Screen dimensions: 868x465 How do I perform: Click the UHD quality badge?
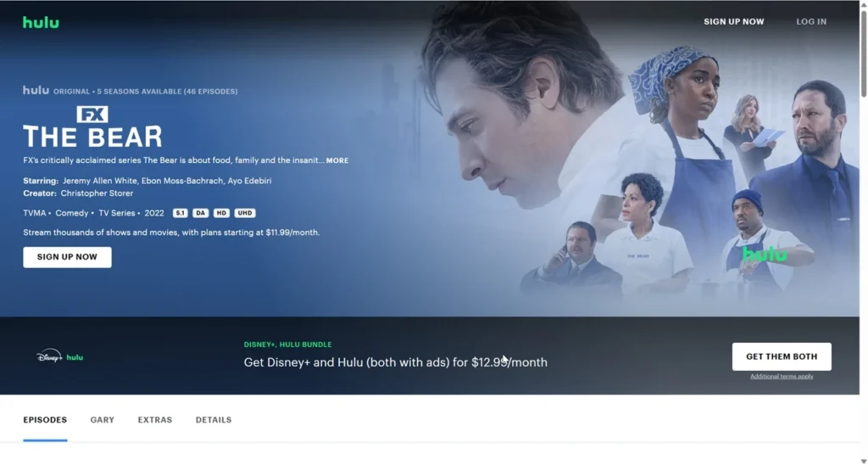(245, 213)
